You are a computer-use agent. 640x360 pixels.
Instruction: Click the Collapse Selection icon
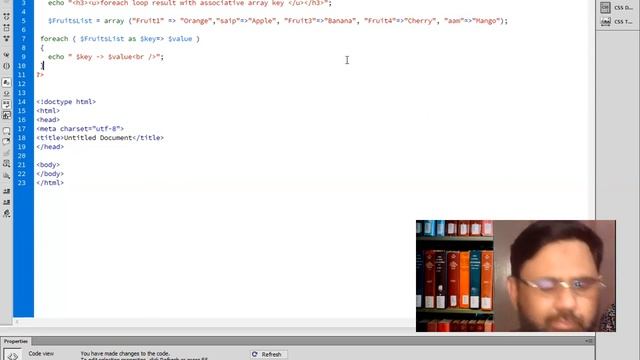coord(7,28)
